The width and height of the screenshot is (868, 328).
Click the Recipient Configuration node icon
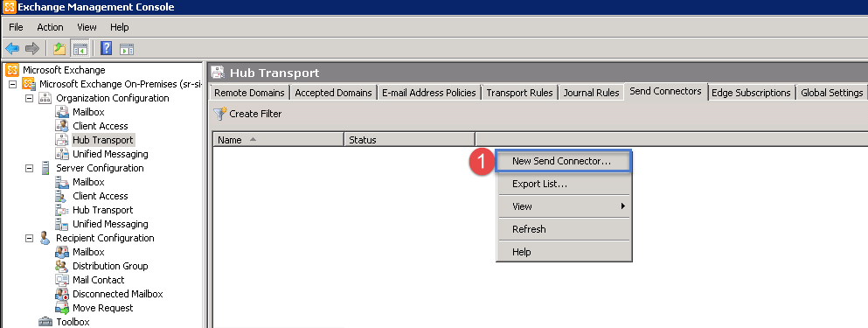[45, 238]
